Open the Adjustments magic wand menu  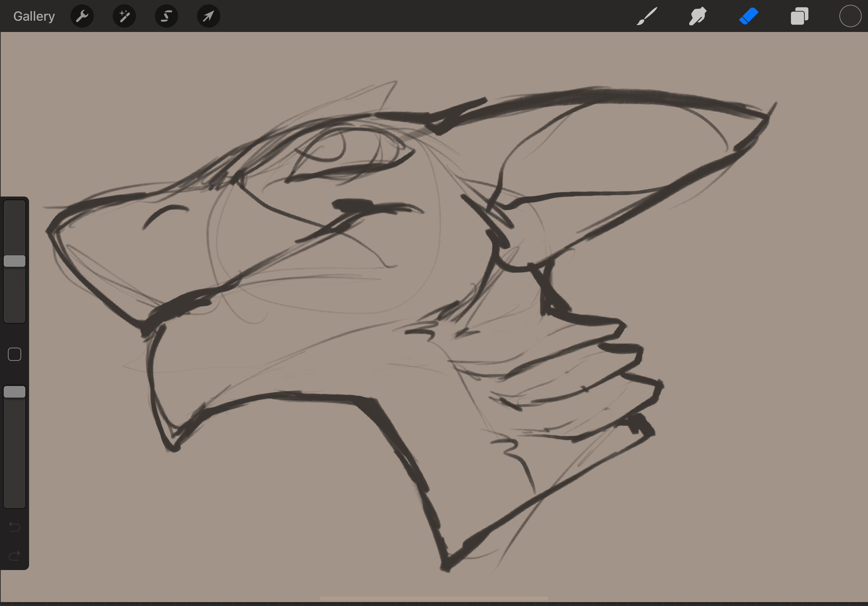(124, 16)
